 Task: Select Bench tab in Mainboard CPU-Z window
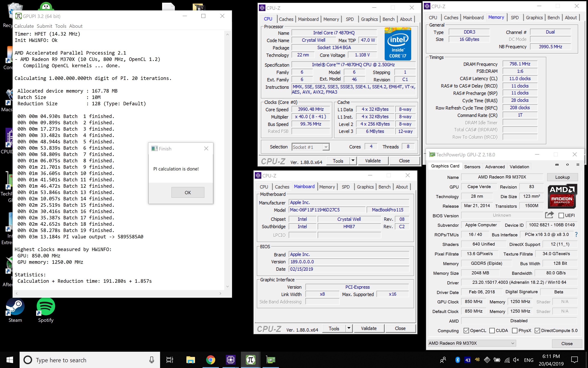384,187
